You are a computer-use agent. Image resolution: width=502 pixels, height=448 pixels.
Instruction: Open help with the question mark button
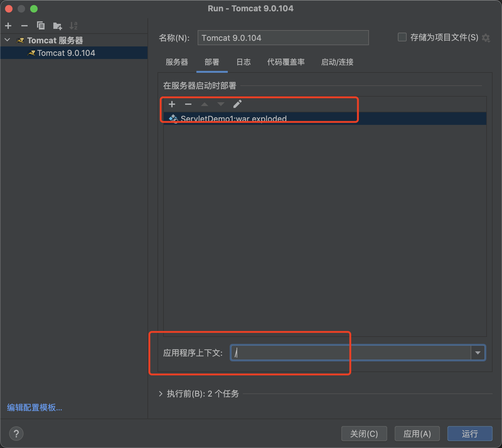click(x=16, y=434)
